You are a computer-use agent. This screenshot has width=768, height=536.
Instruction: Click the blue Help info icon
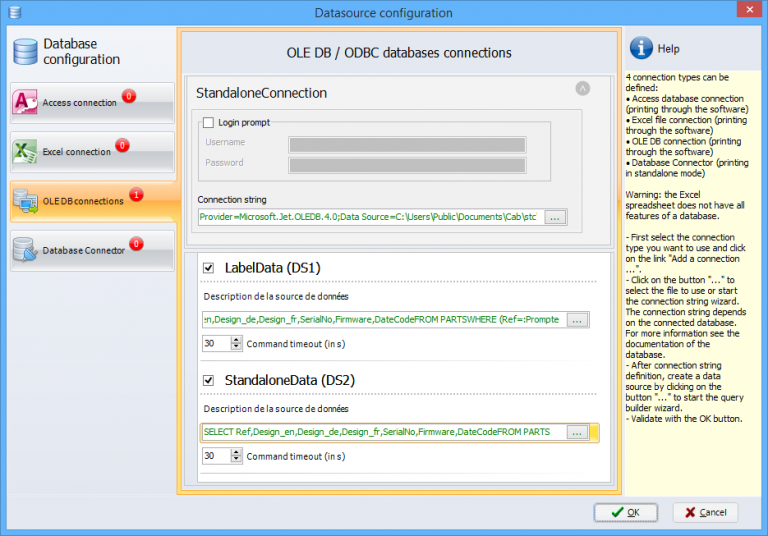pos(641,48)
